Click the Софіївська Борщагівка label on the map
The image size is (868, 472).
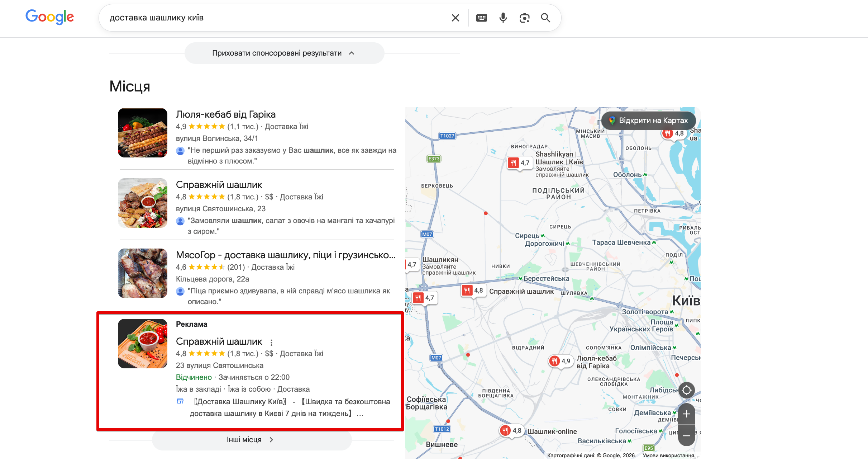pyautogui.click(x=426, y=403)
